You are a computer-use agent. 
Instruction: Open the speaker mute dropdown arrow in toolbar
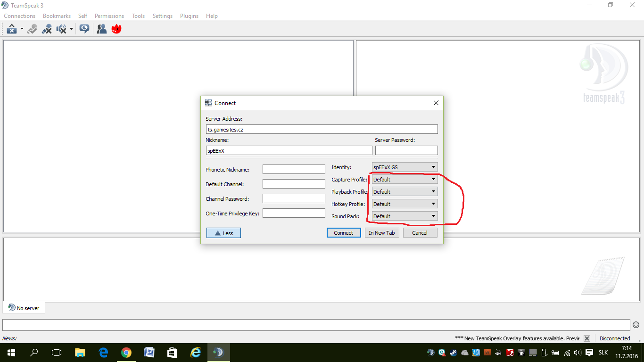tap(71, 29)
